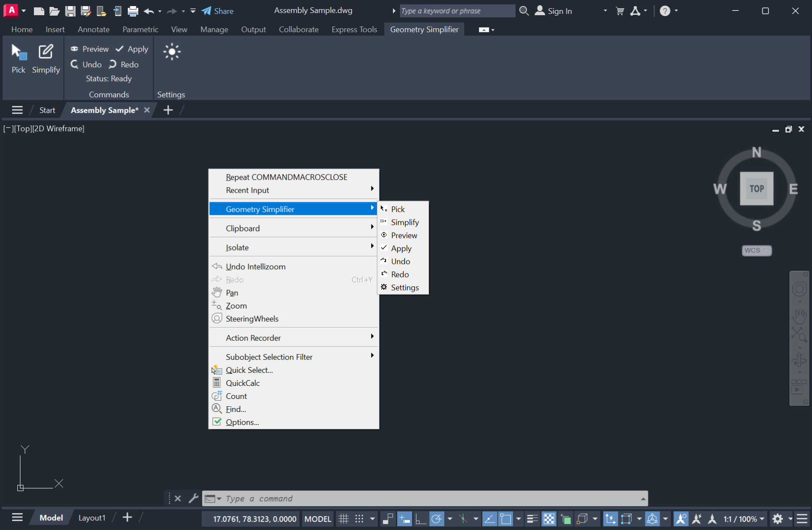This screenshot has width=812, height=530.
Task: Open Geometry Simplifier Settings sun icon
Action: click(x=172, y=52)
